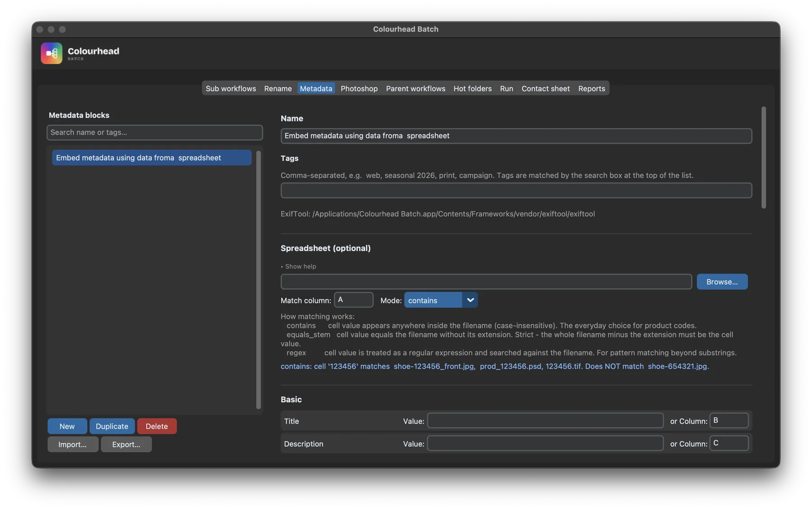This screenshot has height=510, width=812.
Task: Create a New metadata block
Action: [x=67, y=426]
